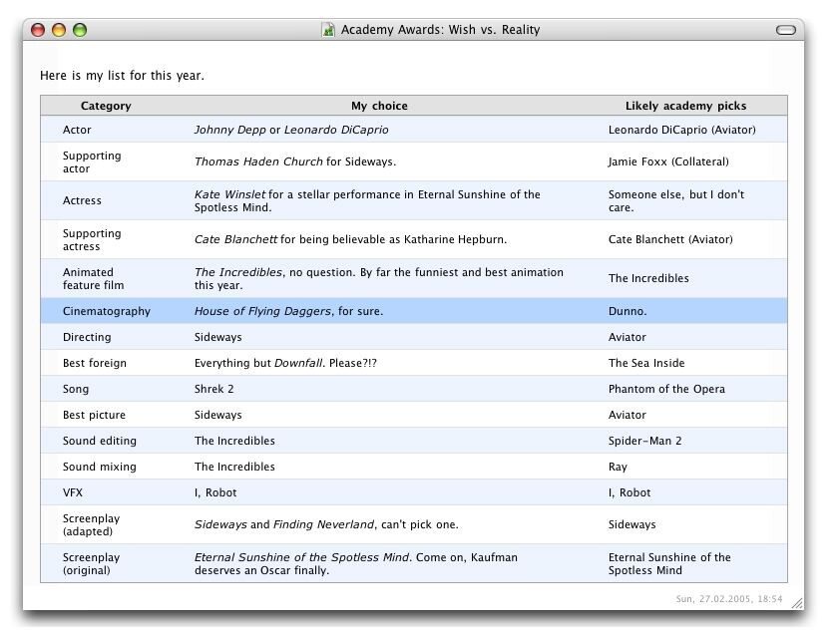Click 'Johnny Depp or Leonardo DiCaprio' cell
Image resolution: width=840 pixels, height=639 pixels.
[x=291, y=130]
